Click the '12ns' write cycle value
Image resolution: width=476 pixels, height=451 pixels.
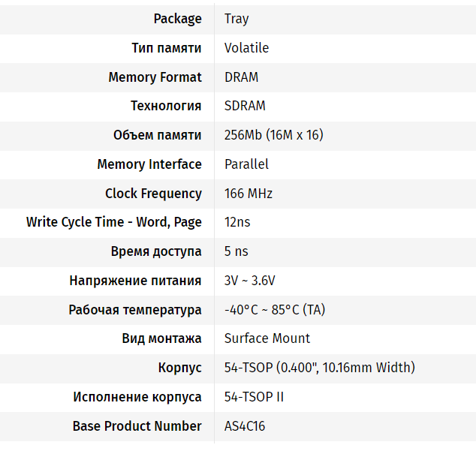coord(237,222)
